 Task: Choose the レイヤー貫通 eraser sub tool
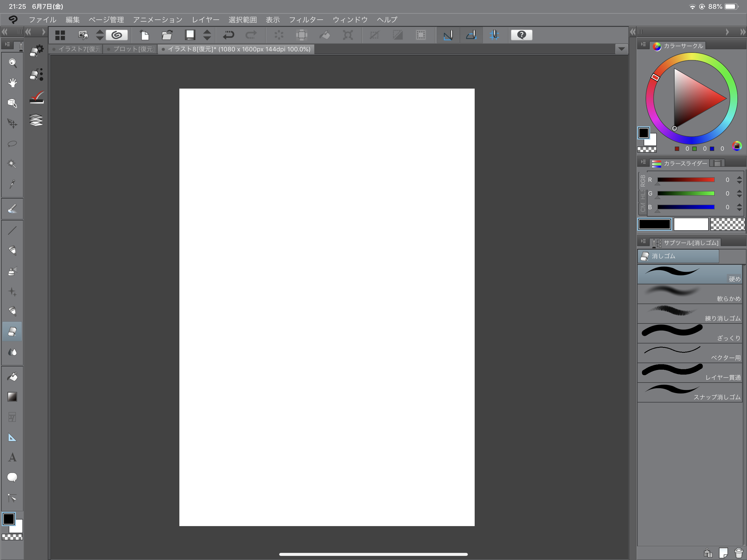(689, 373)
